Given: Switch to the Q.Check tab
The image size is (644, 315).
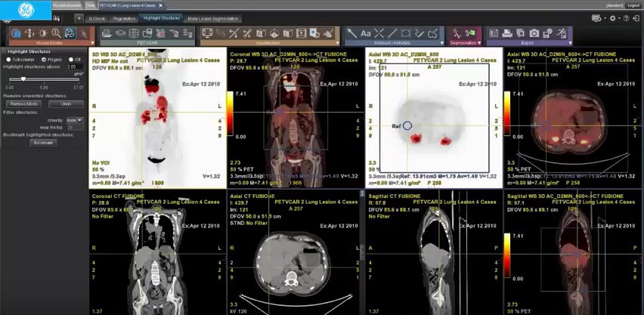Looking at the screenshot, I should point(97,19).
